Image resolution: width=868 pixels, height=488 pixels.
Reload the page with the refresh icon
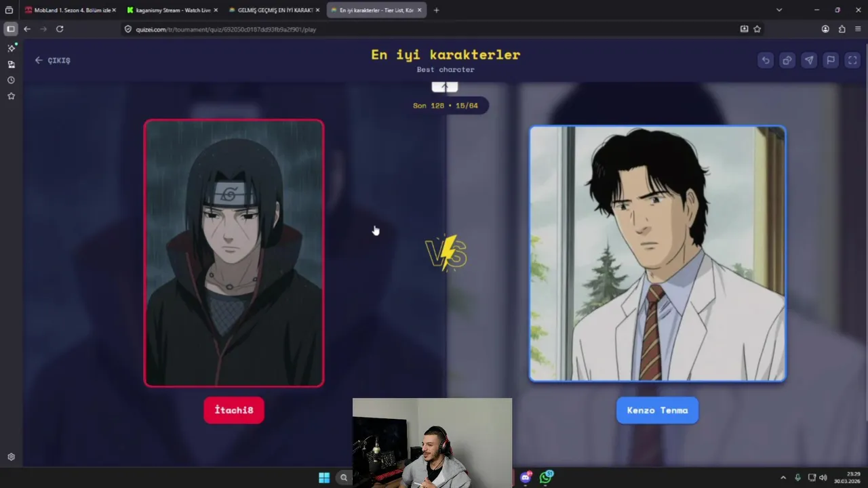coord(60,29)
